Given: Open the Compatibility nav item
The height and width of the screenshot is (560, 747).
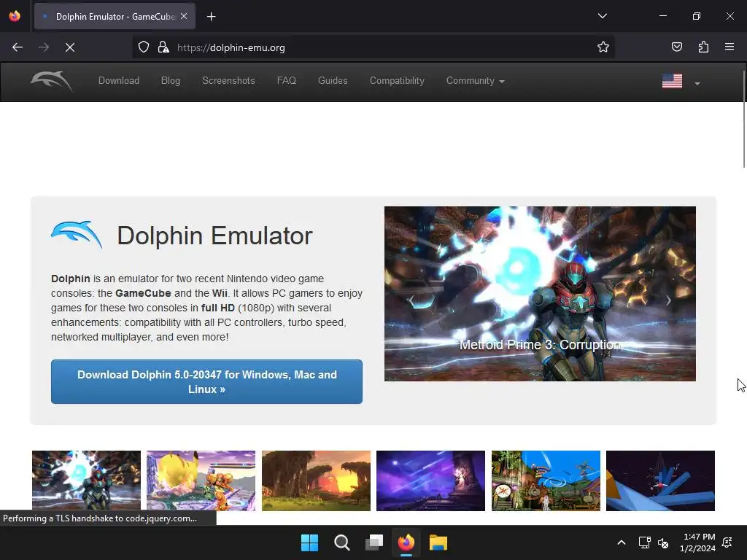Looking at the screenshot, I should [397, 80].
